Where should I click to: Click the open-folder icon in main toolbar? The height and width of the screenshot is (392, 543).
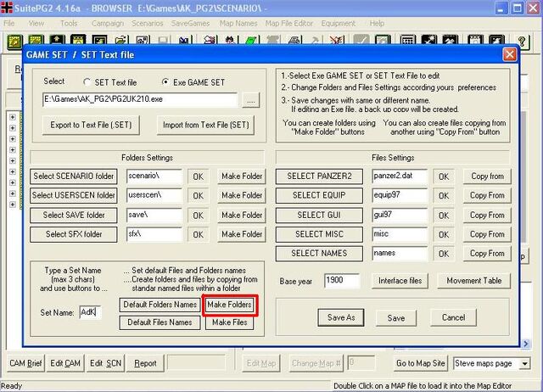(x=120, y=40)
